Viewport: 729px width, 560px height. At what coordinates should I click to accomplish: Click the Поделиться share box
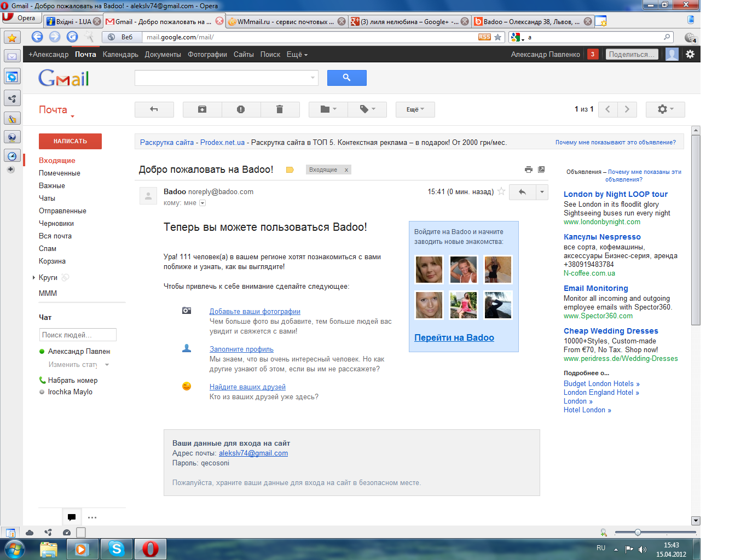coord(632,54)
